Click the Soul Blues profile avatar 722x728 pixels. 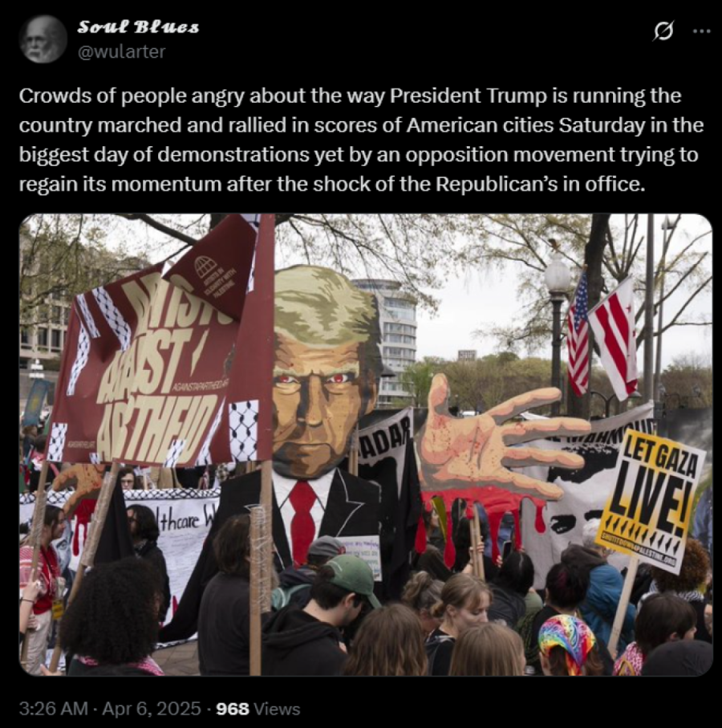(x=43, y=39)
